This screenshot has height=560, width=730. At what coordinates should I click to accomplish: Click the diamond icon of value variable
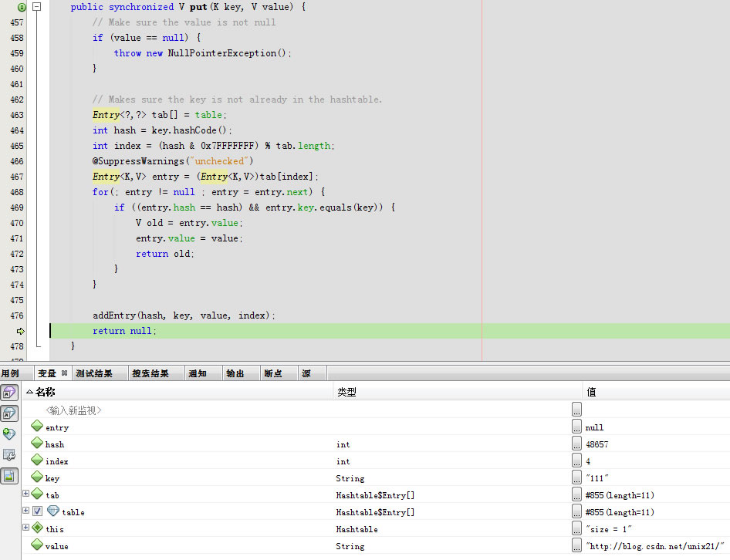click(x=37, y=544)
